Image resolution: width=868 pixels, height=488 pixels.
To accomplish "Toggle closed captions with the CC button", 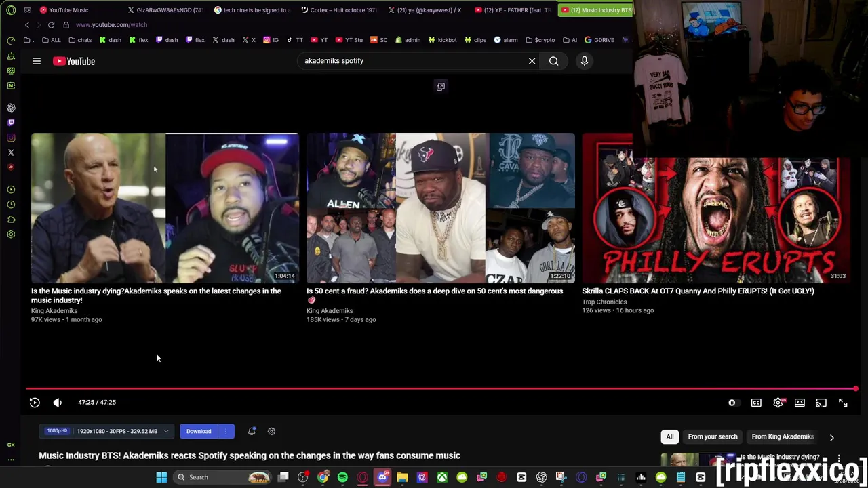I will (x=756, y=403).
